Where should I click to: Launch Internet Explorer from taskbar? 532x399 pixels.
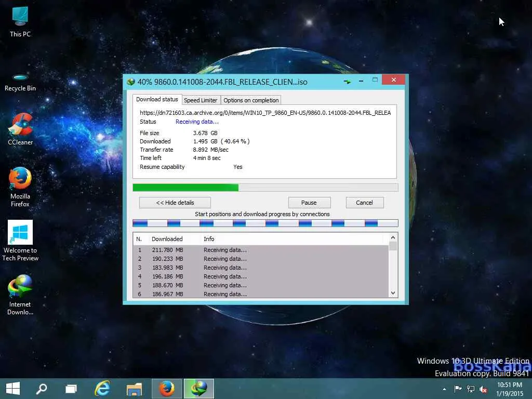pos(102,389)
